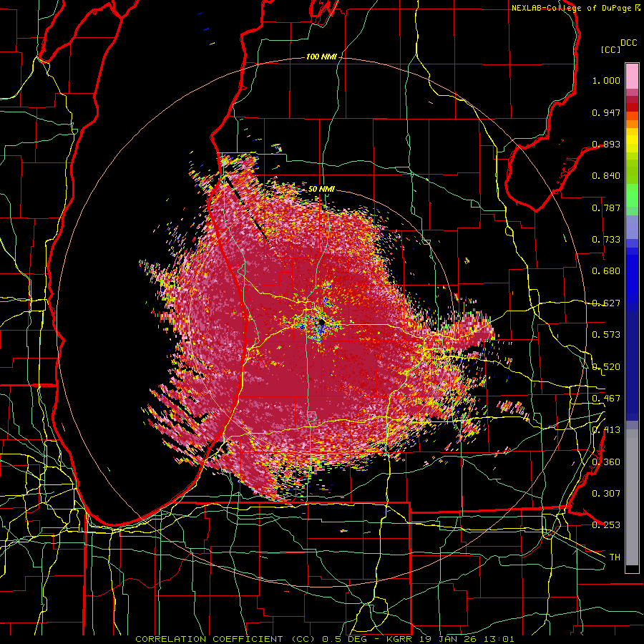This screenshot has height=644, width=644.
Task: Click the black radar site dot at center
Action: pyautogui.click(x=321, y=323)
